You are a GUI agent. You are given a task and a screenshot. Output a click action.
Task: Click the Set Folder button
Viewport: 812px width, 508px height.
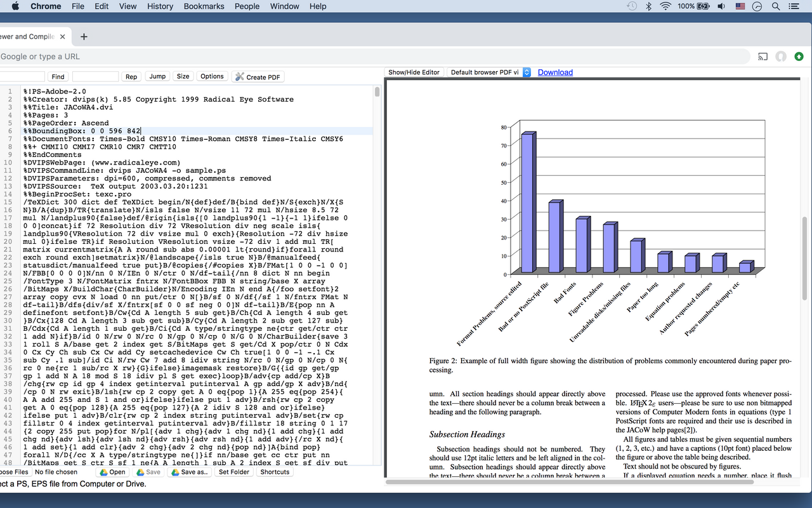click(234, 472)
